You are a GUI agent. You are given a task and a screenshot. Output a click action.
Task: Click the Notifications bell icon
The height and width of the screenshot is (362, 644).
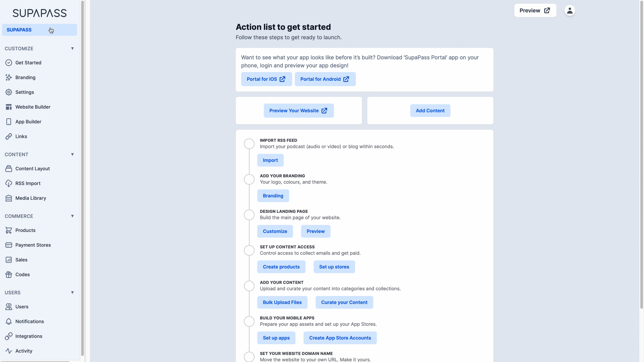click(9, 321)
